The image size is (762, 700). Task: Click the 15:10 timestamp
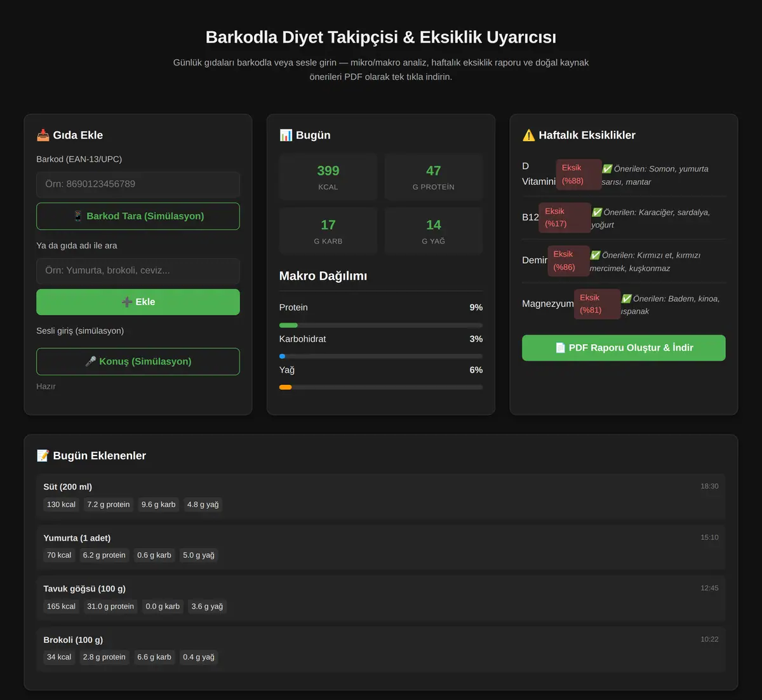(x=709, y=537)
